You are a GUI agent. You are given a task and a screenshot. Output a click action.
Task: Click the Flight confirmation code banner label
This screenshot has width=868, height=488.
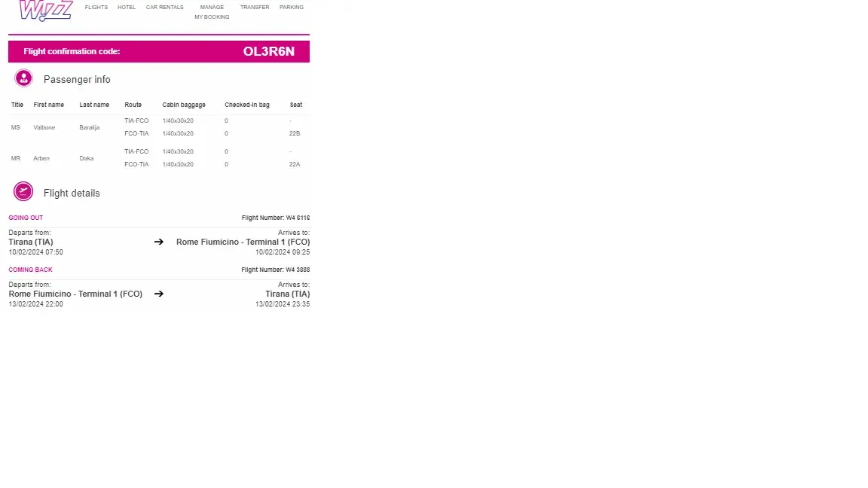click(72, 51)
